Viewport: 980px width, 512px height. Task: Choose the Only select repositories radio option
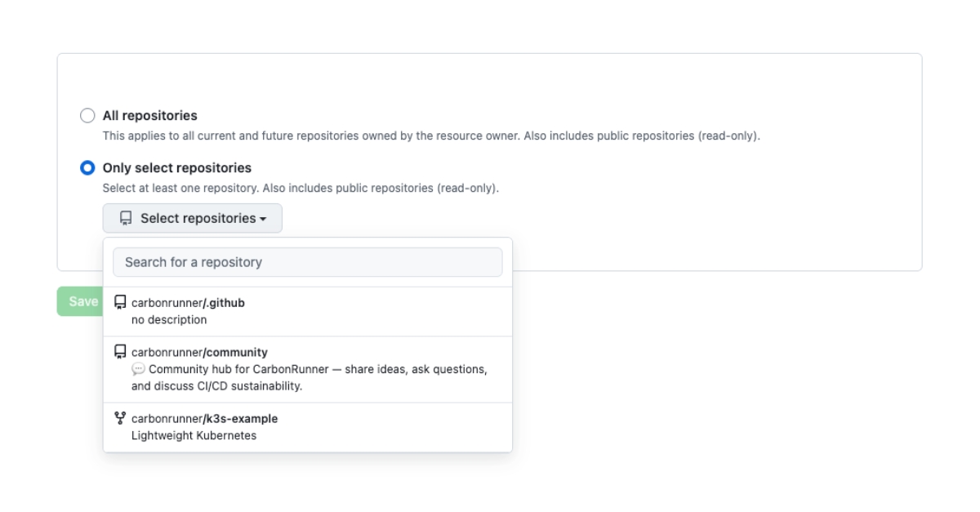click(x=87, y=168)
